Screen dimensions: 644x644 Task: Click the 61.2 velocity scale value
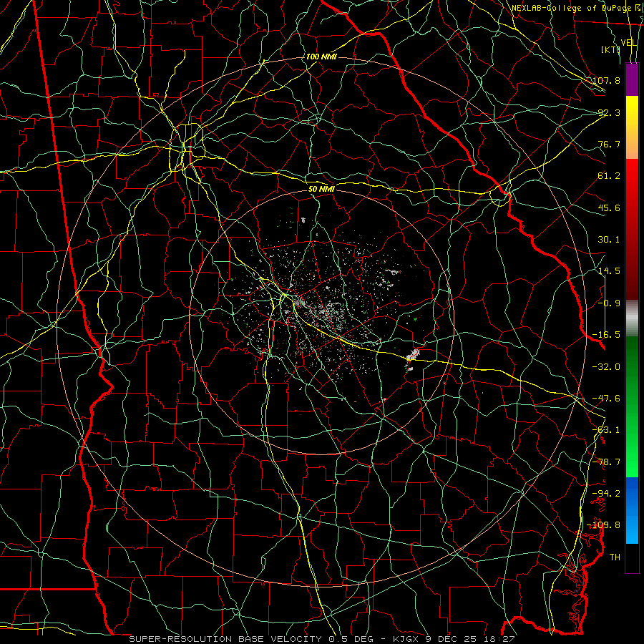point(609,176)
